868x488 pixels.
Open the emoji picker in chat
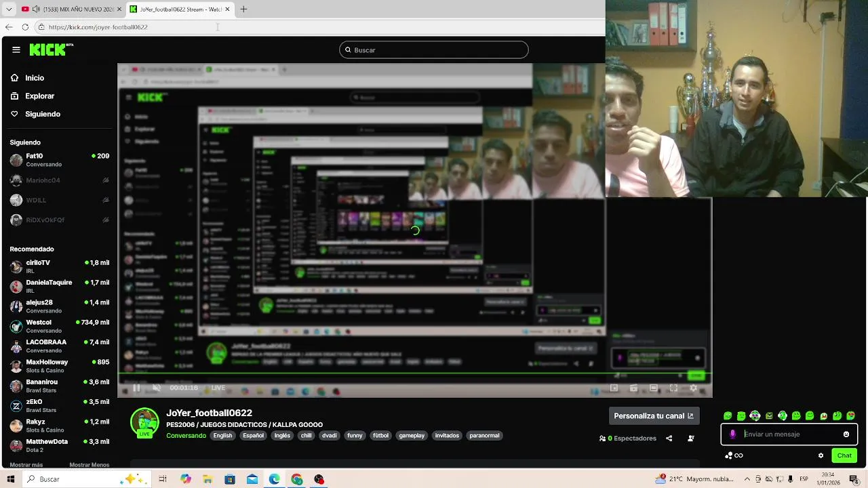[x=846, y=434]
